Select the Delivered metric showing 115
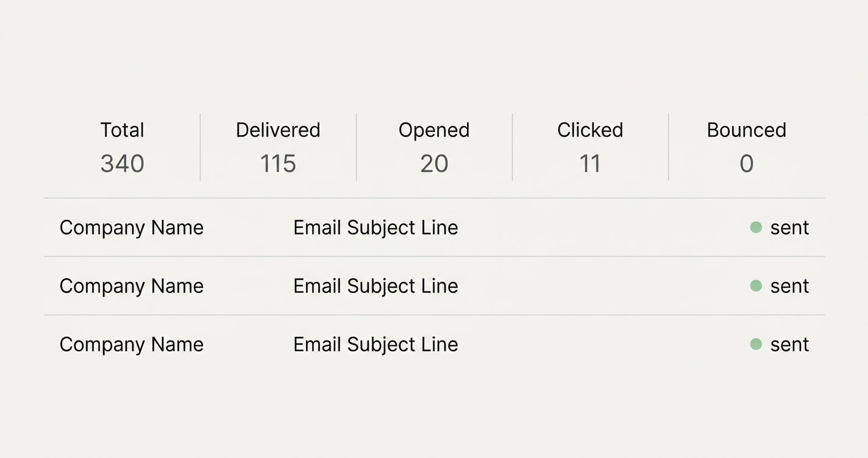 pos(278,146)
